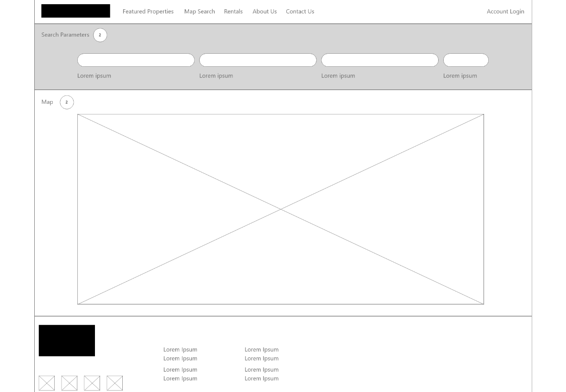Click the black header logo
Image resolution: width=566 pixels, height=392 pixels.
coord(75,11)
